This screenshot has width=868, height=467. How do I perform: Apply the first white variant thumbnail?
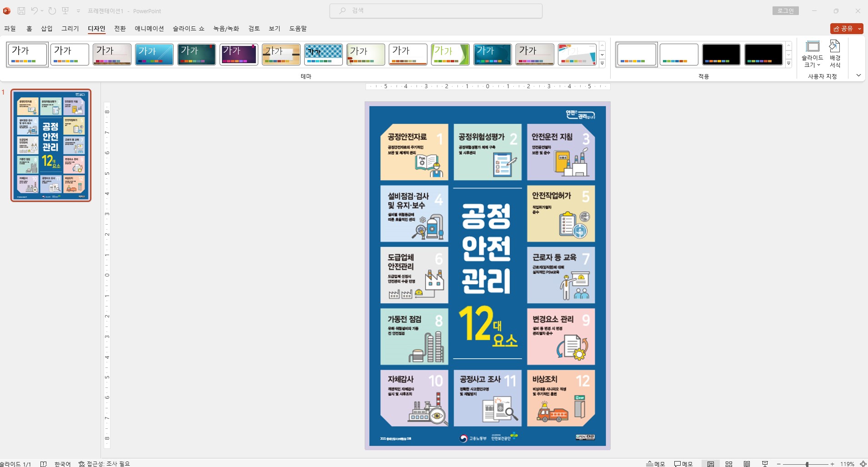637,55
